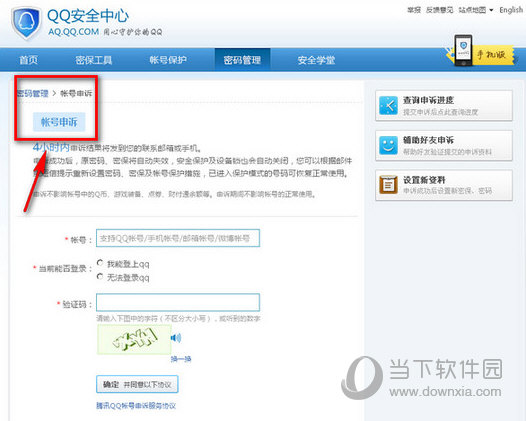
Task: Open the 密码管理 nav tab
Action: pyautogui.click(x=242, y=60)
